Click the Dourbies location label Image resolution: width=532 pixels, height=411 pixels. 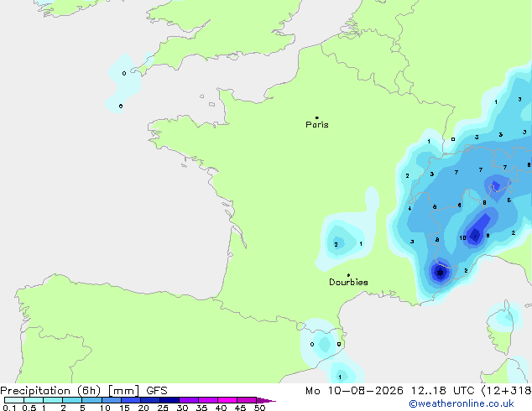[348, 282]
